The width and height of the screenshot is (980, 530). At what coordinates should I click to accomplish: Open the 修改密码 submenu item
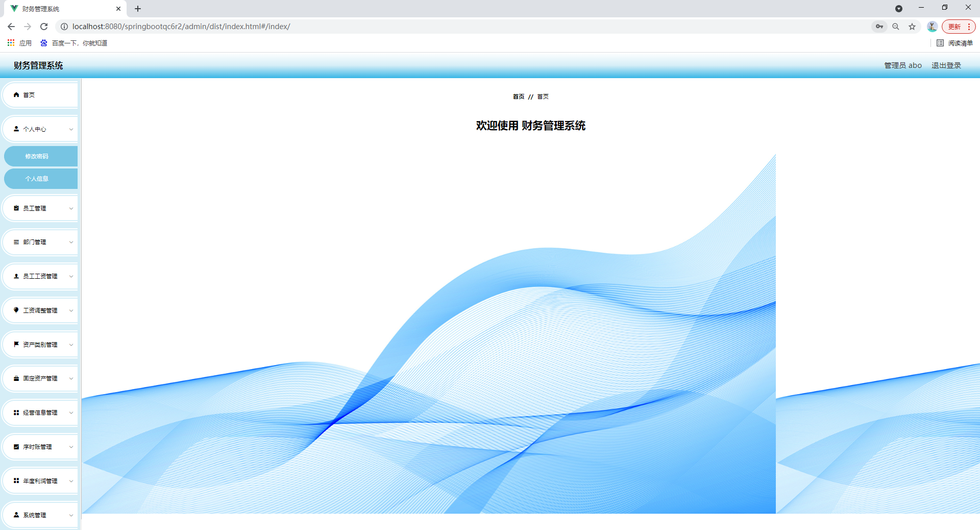(x=37, y=156)
